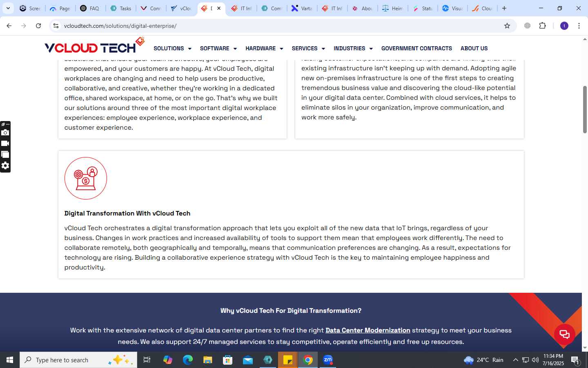Open the browser extensions puzzle icon
588x368 pixels.
coord(542,26)
